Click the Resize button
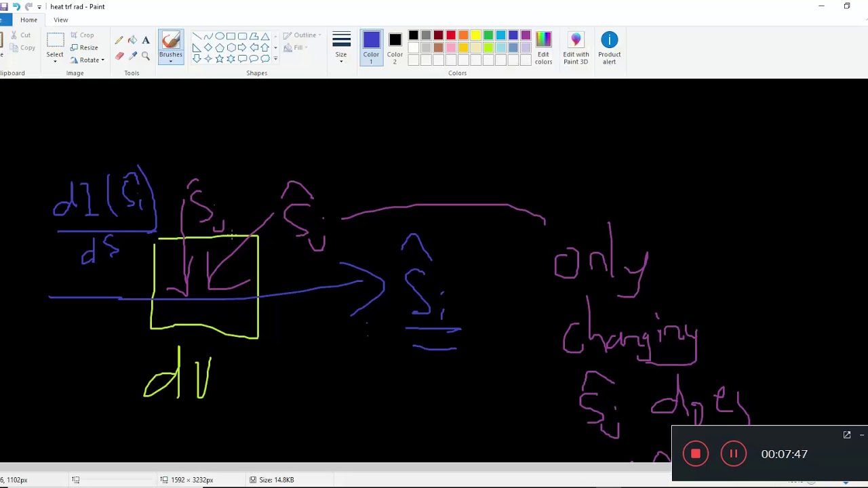 [84, 47]
